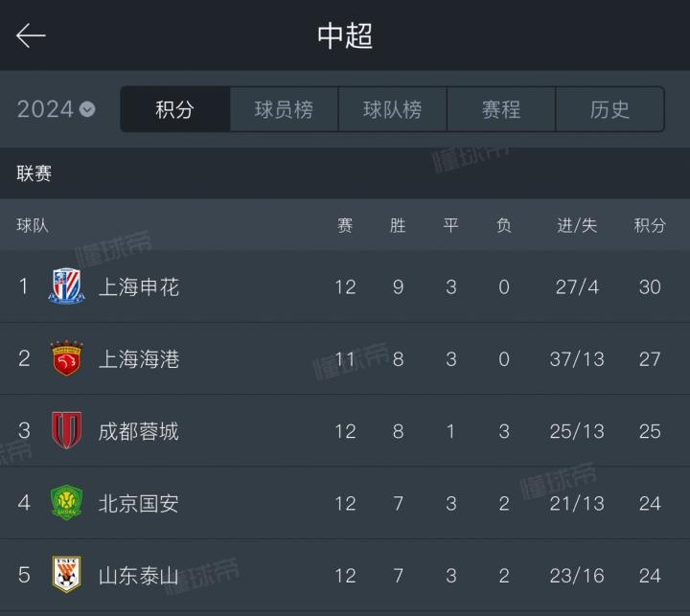Screen dimensions: 690x616
Task: Switch to the 球队榜 tab
Action: click(x=392, y=109)
